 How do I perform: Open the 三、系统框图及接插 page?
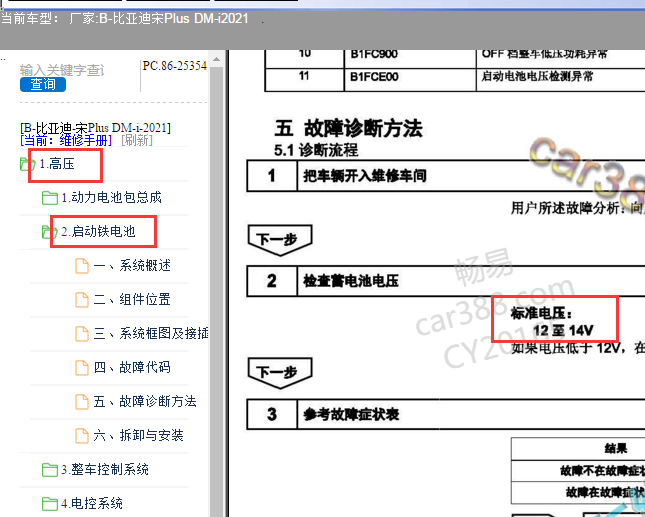click(x=151, y=333)
